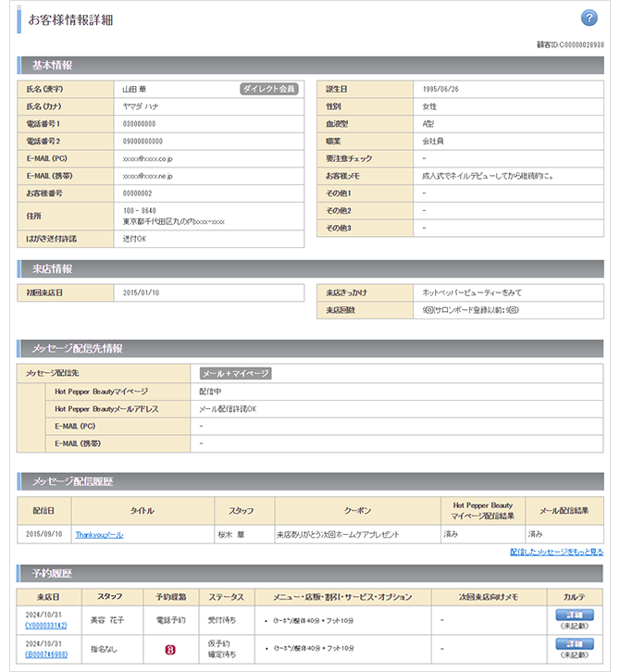Click the カルテ column header

coord(575,597)
